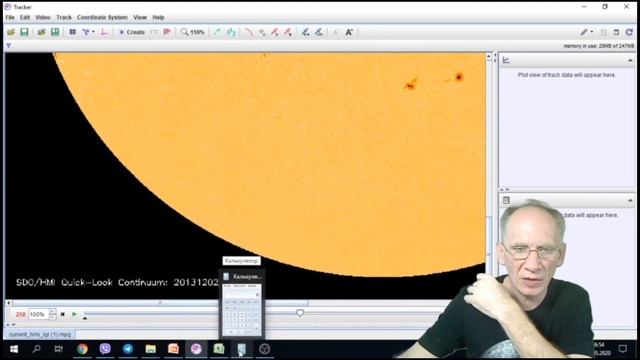
Task: Click the Save tab set icon
Action: 55,32
